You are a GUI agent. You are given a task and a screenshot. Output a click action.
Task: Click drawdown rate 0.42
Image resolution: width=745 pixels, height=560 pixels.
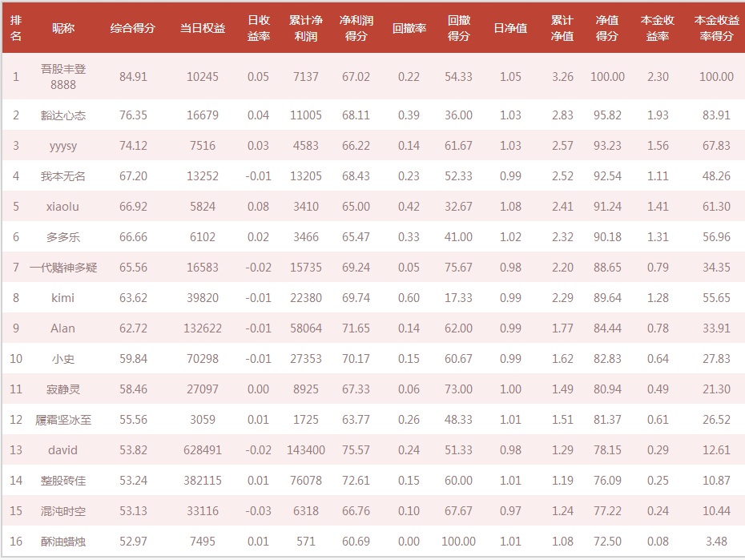409,206
